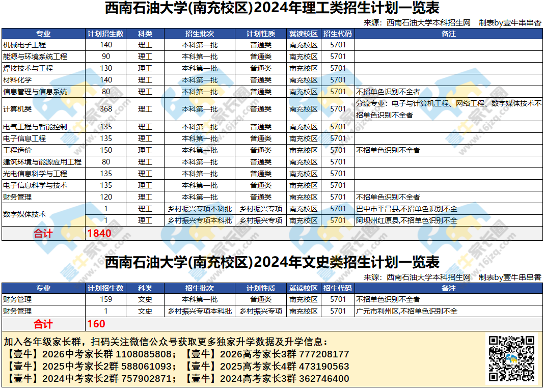This screenshot has width=545, height=392.
Task: Click the 西南石油大学本科招生网 source text at top
Action: pos(428,22)
